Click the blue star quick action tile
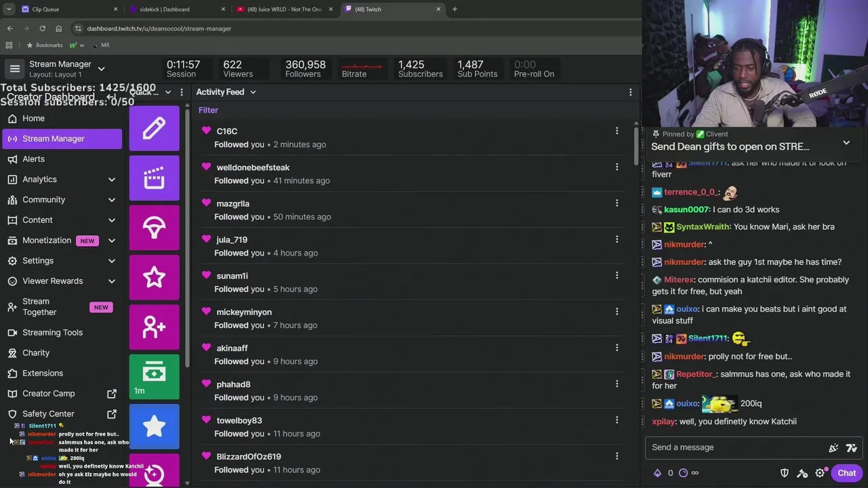This screenshot has height=488, width=868. coord(154,426)
